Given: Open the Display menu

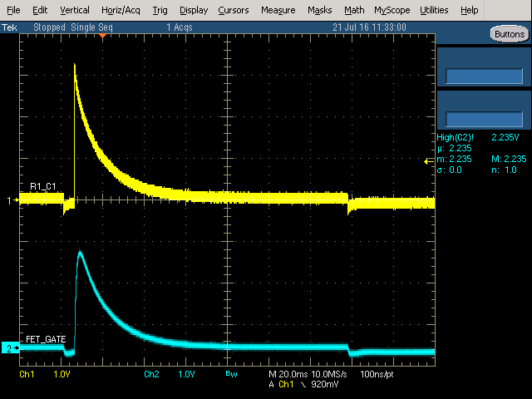Looking at the screenshot, I should [x=194, y=10].
